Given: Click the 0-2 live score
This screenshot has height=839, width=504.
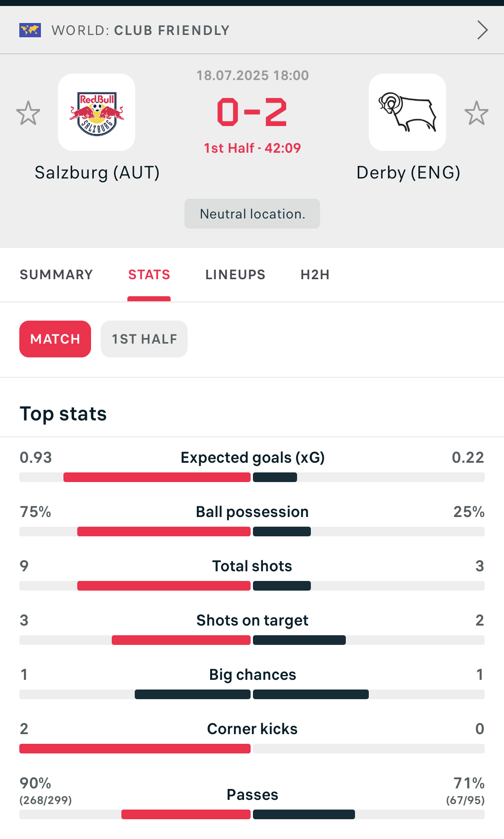Looking at the screenshot, I should pos(252,112).
